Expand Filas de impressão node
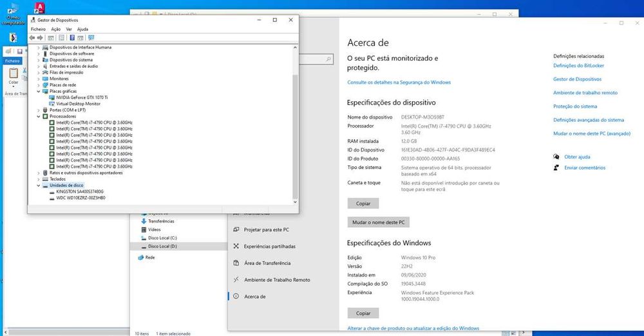Screen dimensions: 644x336 (39, 72)
